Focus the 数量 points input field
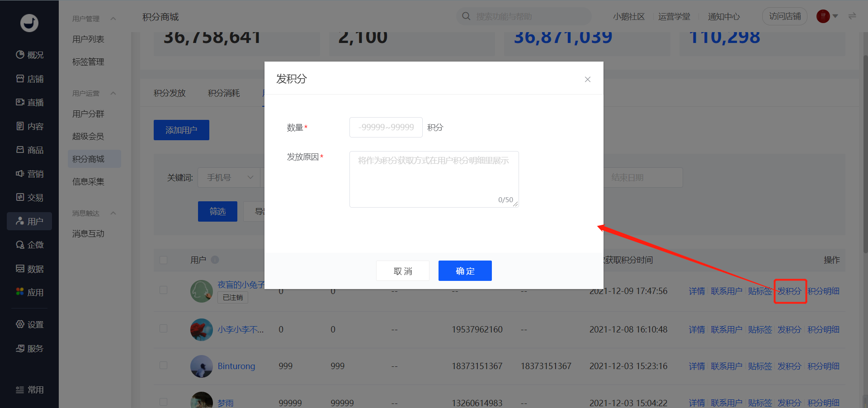This screenshot has width=868, height=408. pos(386,127)
